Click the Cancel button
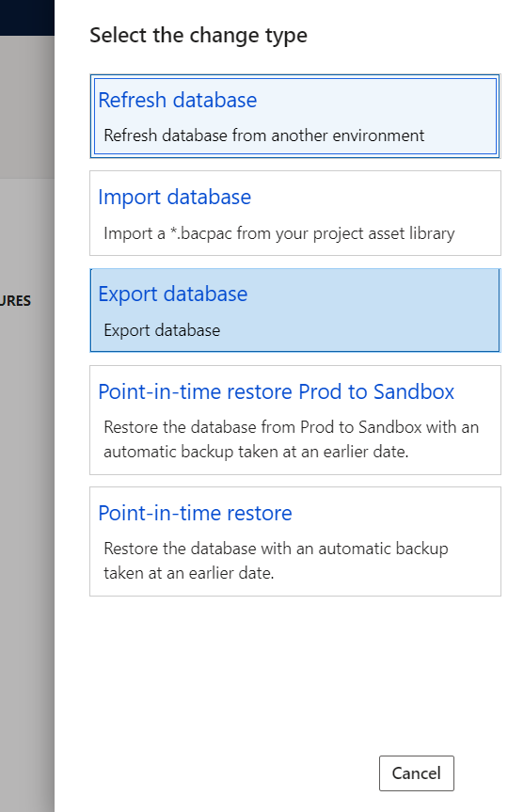The image size is (508, 812). [417, 773]
